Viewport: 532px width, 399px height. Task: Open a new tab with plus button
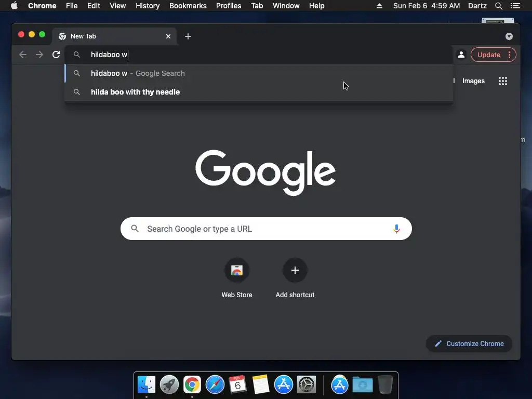pos(188,36)
